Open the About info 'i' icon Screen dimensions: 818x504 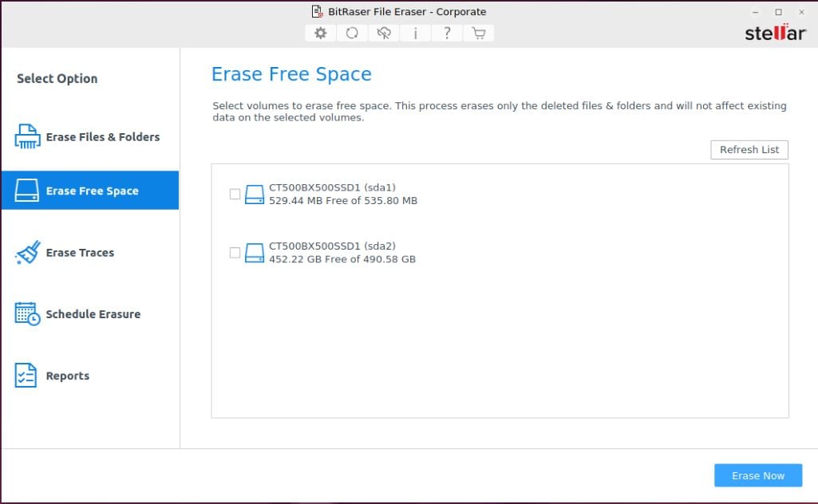[x=415, y=33]
